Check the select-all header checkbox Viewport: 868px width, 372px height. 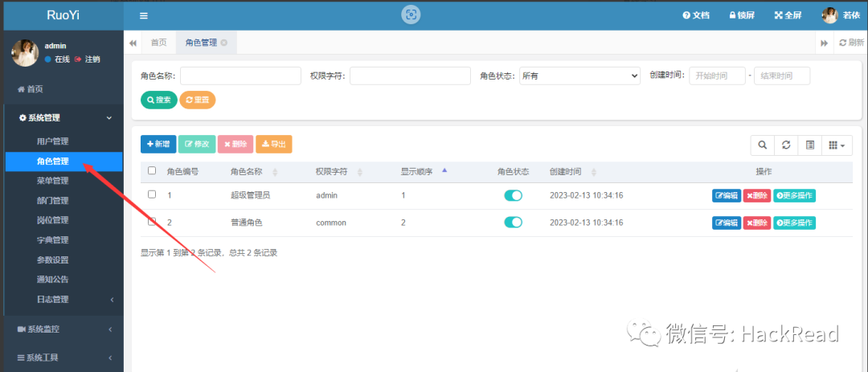click(152, 170)
